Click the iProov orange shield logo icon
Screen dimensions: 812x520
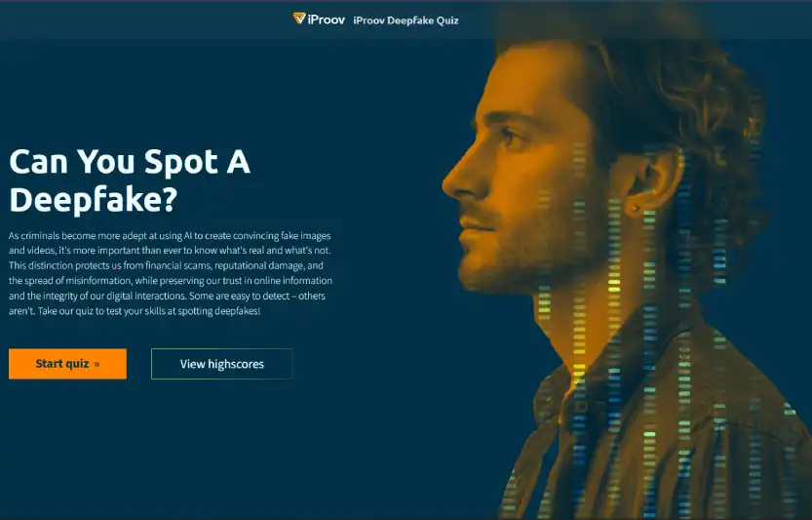299,19
